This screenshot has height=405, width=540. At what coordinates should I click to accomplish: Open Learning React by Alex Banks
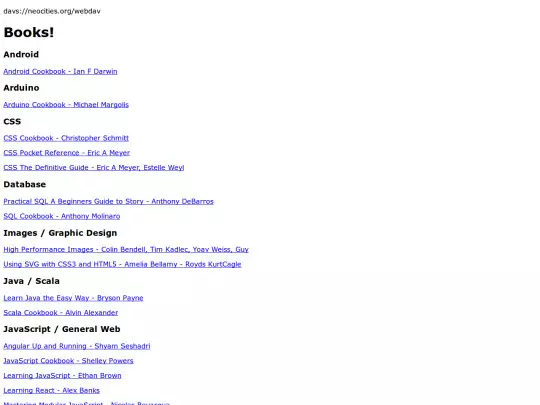(52, 391)
